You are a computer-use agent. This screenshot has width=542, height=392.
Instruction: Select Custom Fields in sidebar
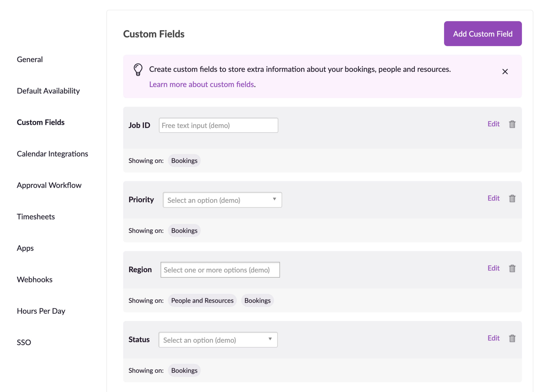point(41,122)
